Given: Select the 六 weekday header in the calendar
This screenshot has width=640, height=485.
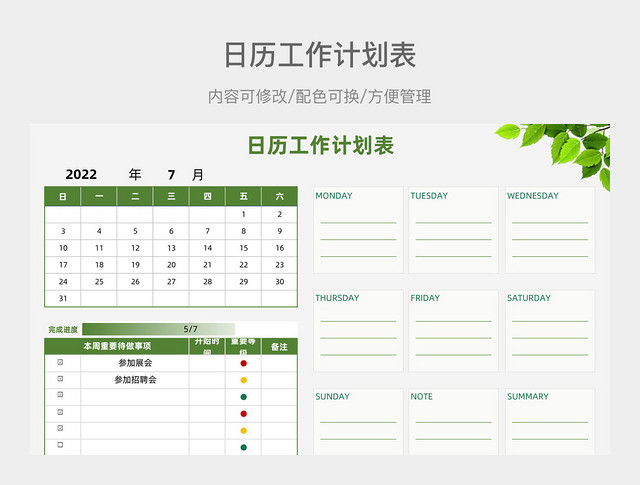Looking at the screenshot, I should pos(280,196).
